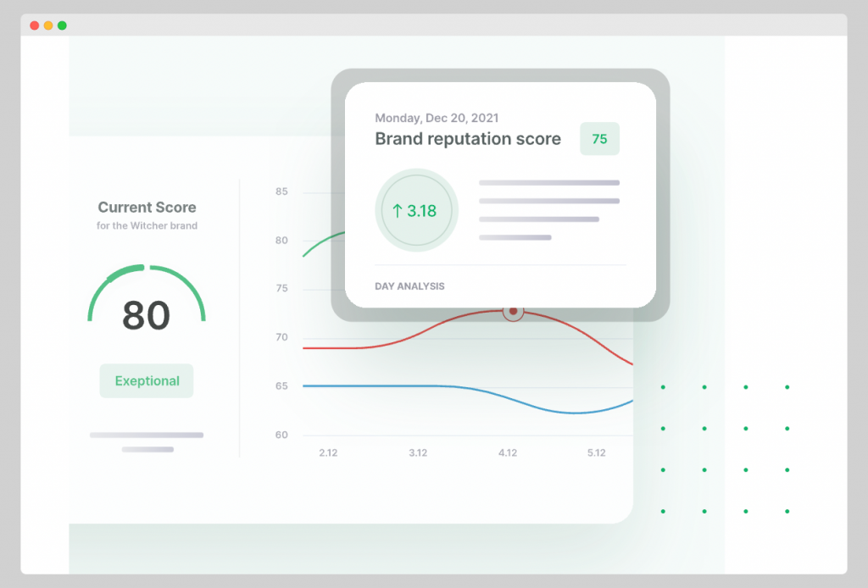Viewport: 868px width, 588px height.
Task: Click the green 75 score badge
Action: [599, 139]
